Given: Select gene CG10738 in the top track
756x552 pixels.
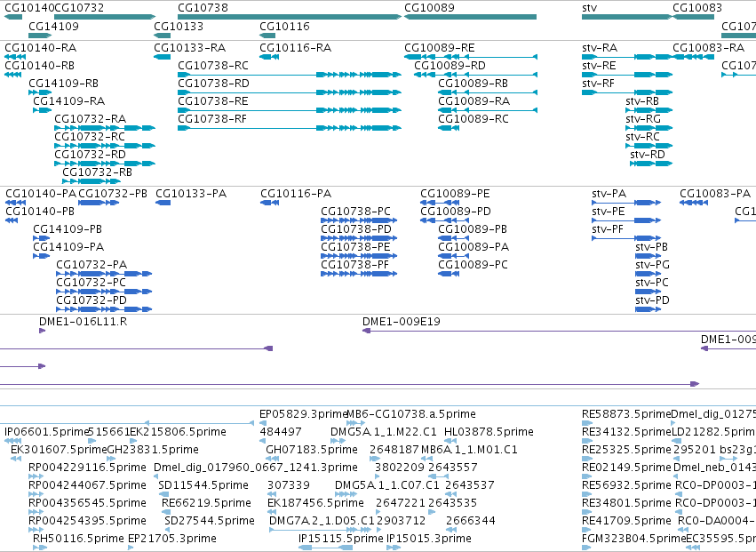Looking at the screenshot, I should pos(290,17).
